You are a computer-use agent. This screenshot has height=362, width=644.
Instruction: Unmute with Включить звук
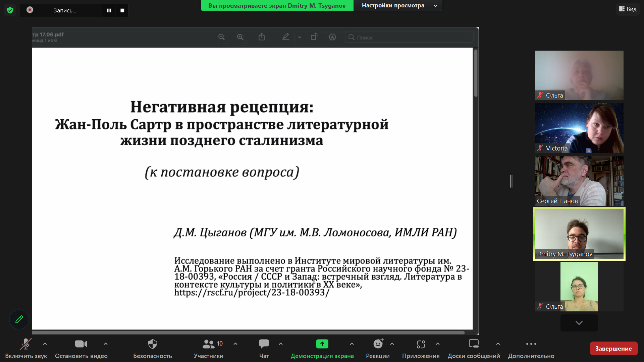[x=26, y=349]
